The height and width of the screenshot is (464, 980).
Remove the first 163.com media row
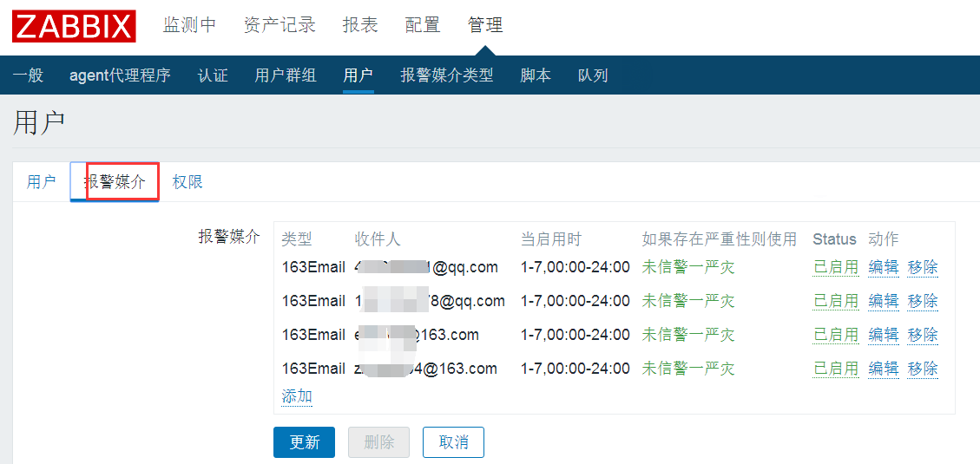(x=923, y=335)
